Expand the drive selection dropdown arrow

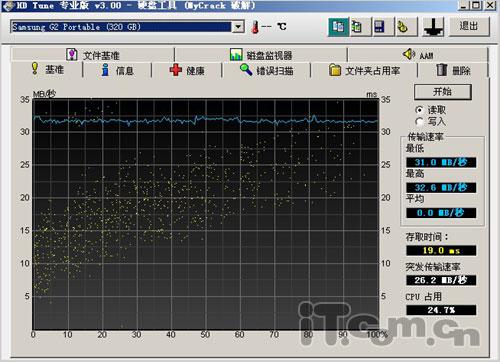238,27
